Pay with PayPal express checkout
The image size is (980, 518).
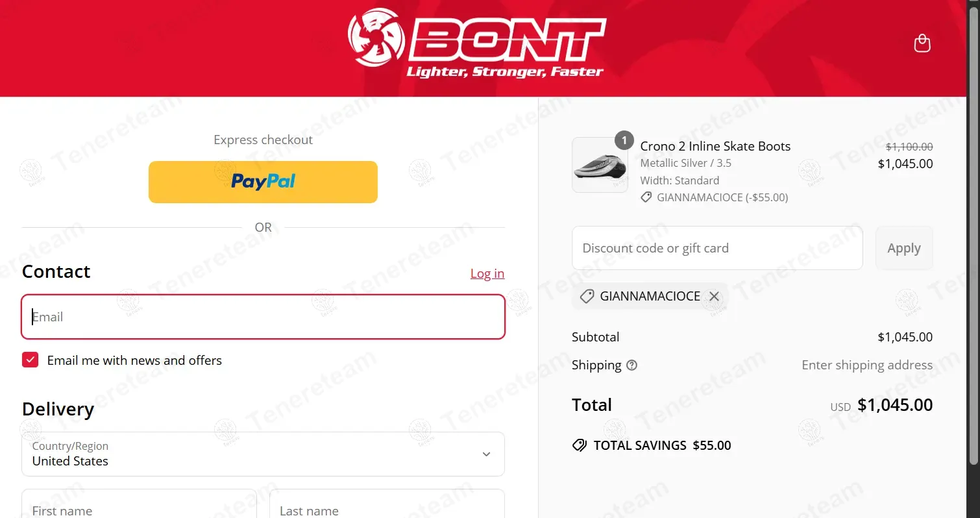coord(263,182)
